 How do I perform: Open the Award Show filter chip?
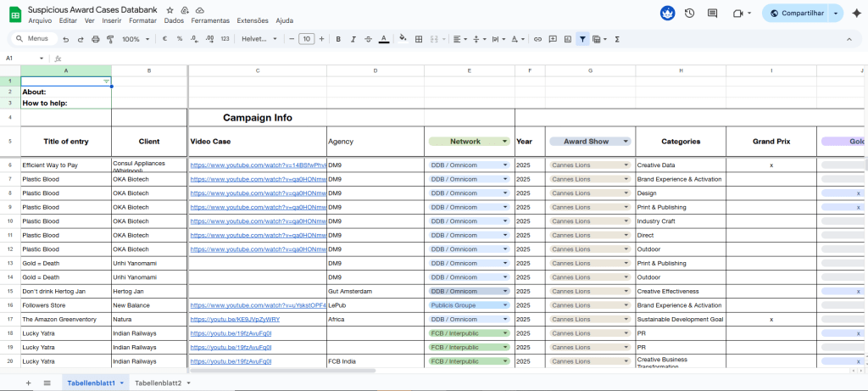click(x=590, y=142)
